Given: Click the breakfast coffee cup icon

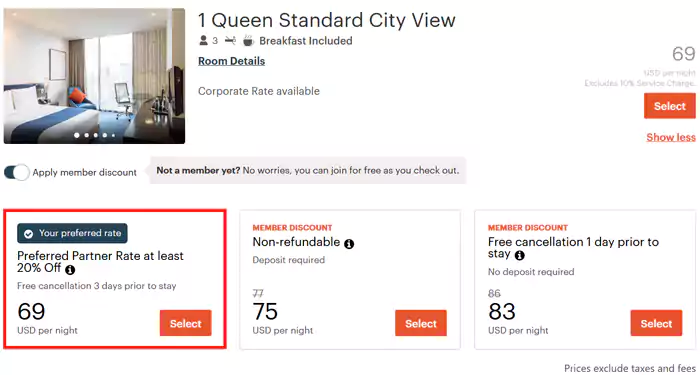Looking at the screenshot, I should pyautogui.click(x=248, y=41).
